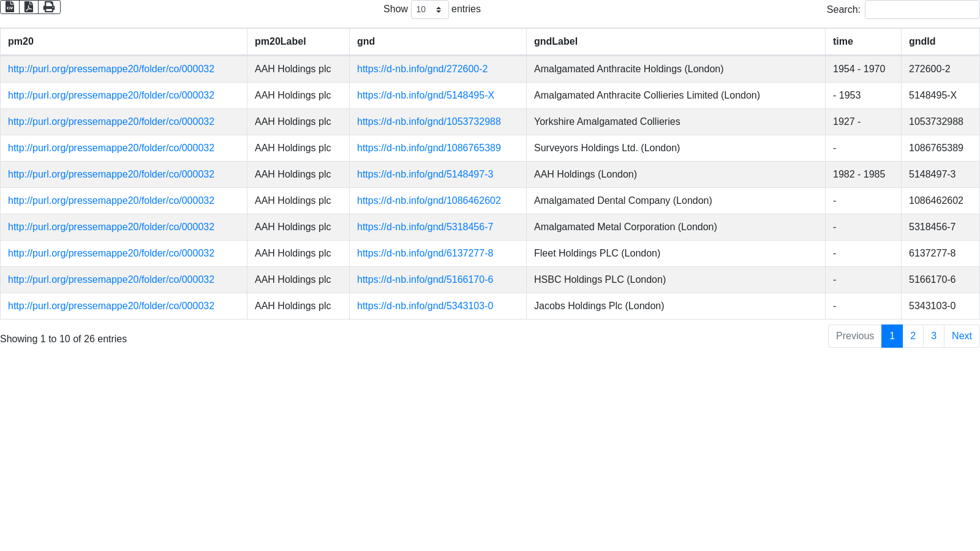The width and height of the screenshot is (980, 551).
Task: Follow the gnd/1086462602 link
Action: point(429,201)
